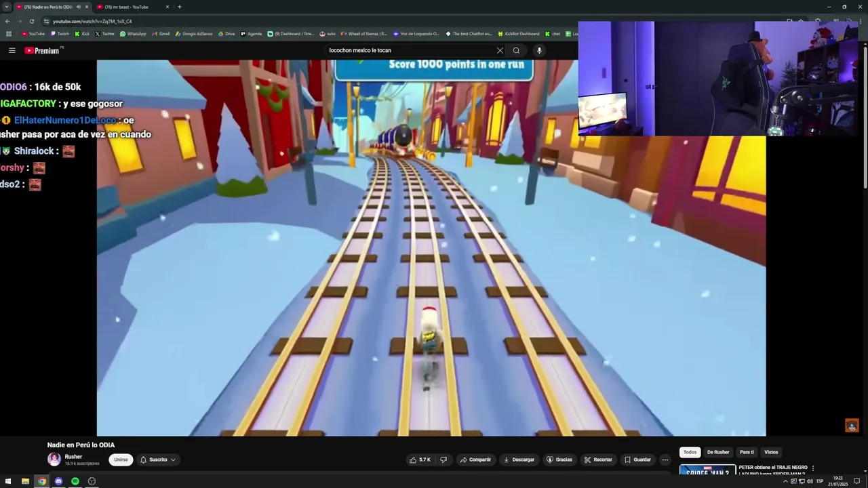868x488 pixels.
Task: Run search with the magnifier button
Action: coord(516,50)
